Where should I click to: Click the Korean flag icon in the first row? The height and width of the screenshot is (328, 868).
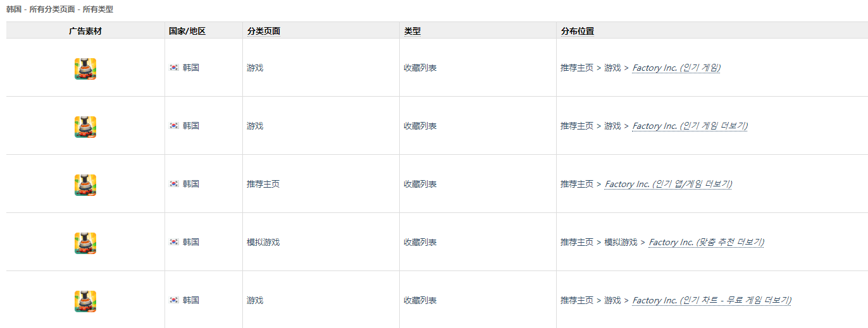(x=174, y=68)
